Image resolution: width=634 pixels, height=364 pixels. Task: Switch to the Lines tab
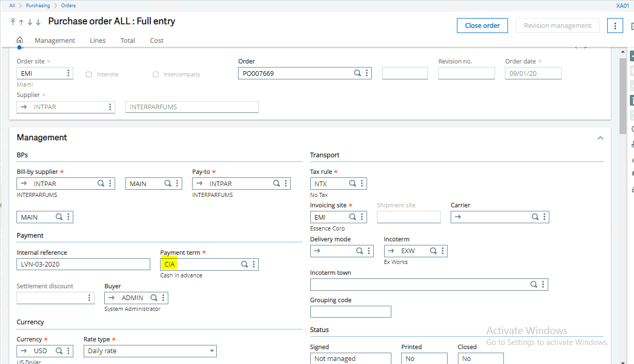click(x=98, y=40)
